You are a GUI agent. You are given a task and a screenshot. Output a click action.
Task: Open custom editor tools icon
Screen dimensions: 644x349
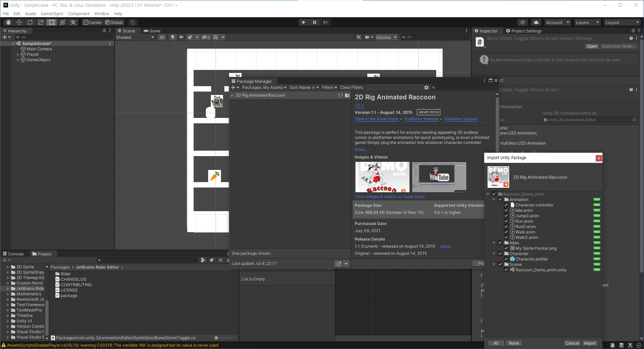coord(73,22)
